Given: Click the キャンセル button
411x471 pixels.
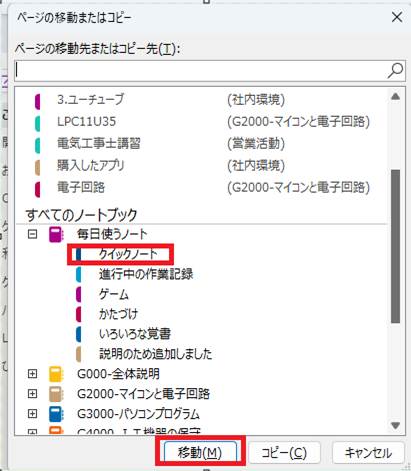Looking at the screenshot, I should pos(368,452).
